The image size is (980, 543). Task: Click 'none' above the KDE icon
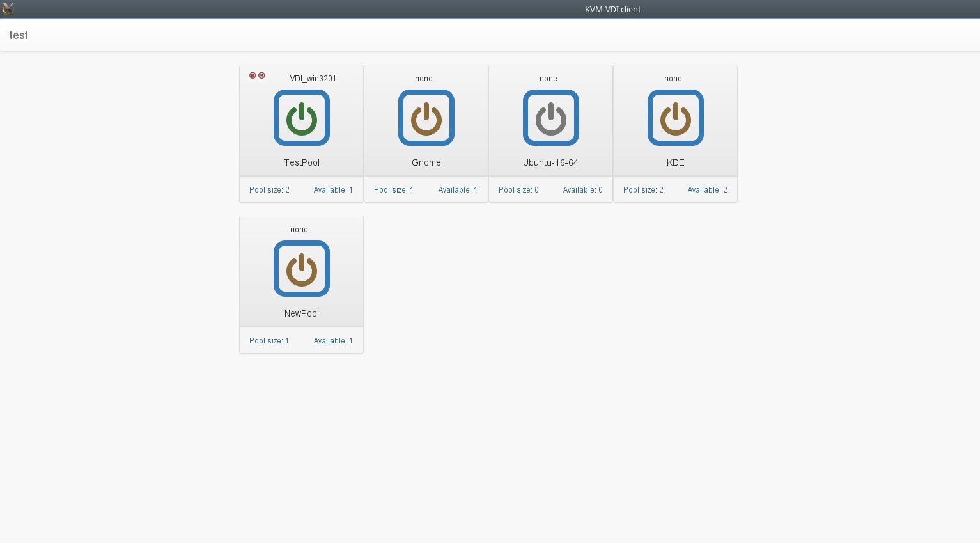673,79
